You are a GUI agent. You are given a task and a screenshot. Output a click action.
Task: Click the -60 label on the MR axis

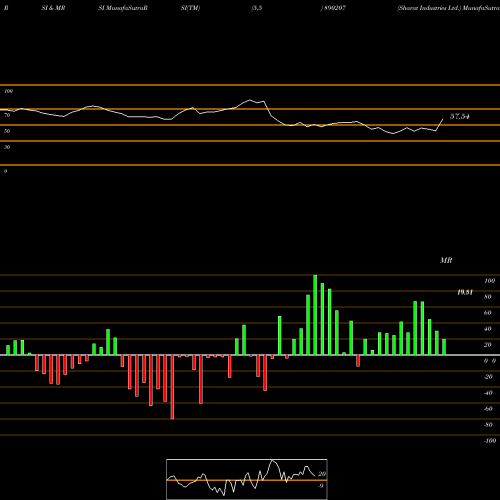pyautogui.click(x=488, y=408)
